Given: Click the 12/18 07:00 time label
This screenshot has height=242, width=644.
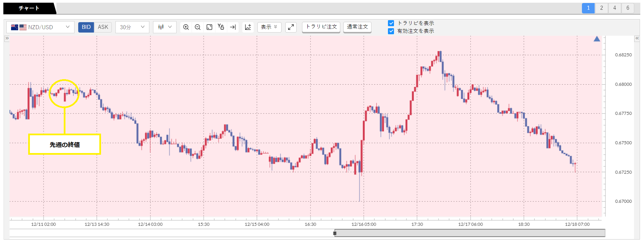Looking at the screenshot, I should [577, 224].
